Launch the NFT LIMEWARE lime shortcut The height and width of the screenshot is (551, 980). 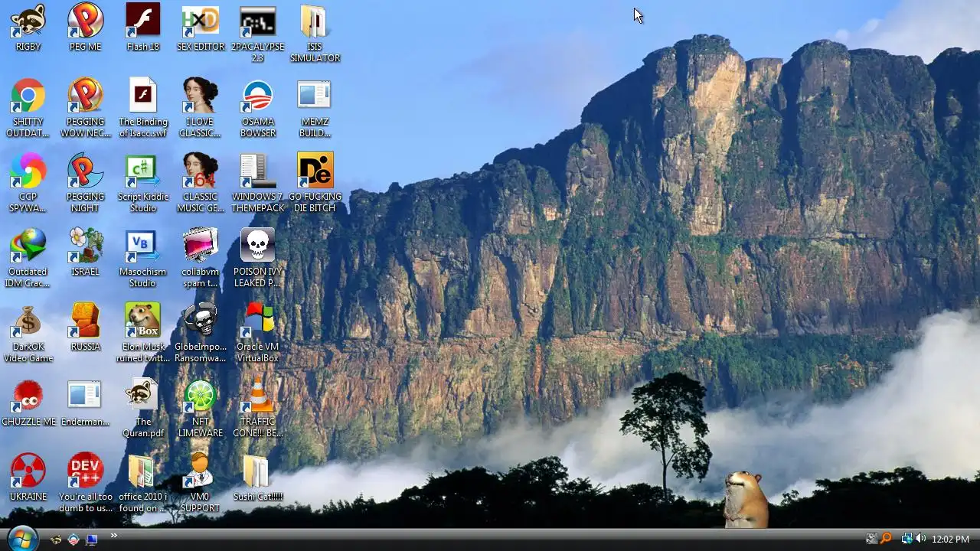pyautogui.click(x=201, y=396)
